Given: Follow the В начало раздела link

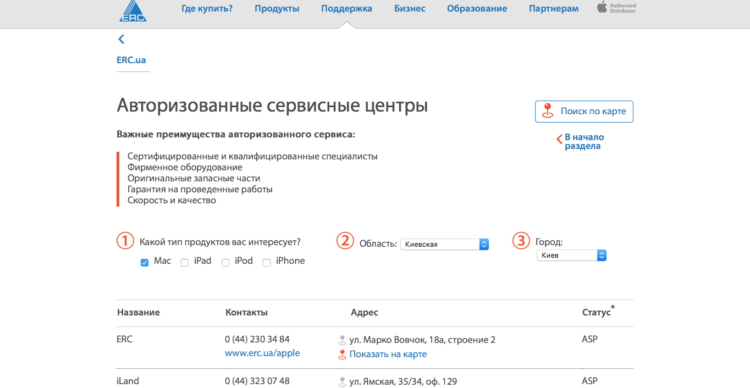Looking at the screenshot, I should [x=584, y=142].
